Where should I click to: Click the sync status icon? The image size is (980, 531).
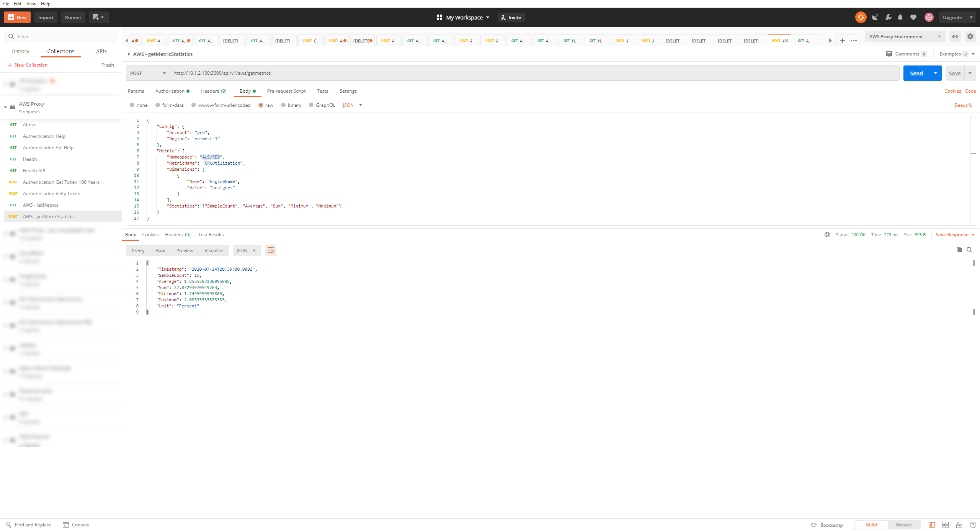(x=861, y=17)
